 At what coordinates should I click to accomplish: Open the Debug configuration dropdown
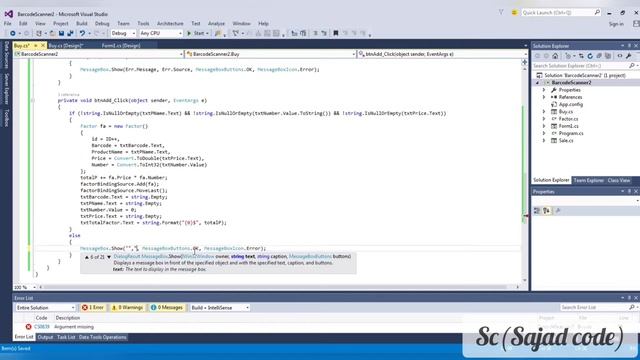click(x=123, y=33)
